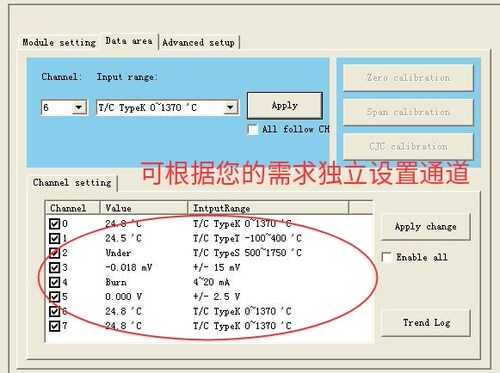
Task: Click the Span calibration button
Action: click(408, 112)
